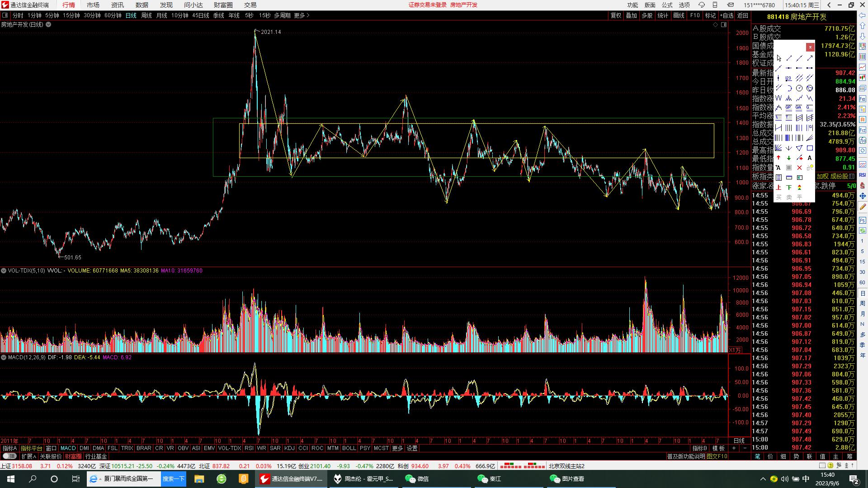Click the RSI shortcut in right sidebar
The image size is (868, 488).
(863, 175)
